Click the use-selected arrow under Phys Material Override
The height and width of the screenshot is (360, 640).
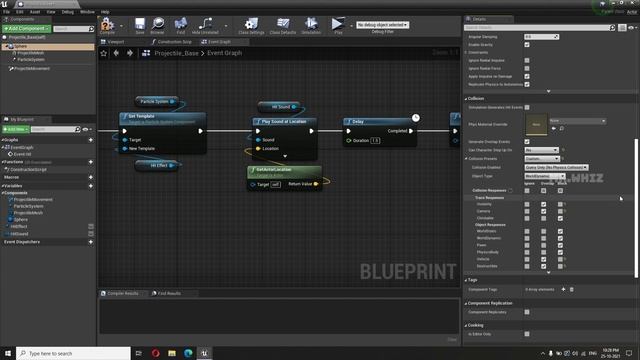coord(554,128)
